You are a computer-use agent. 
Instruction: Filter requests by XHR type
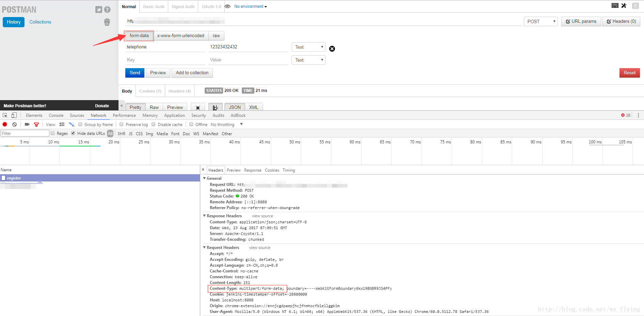(x=121, y=133)
